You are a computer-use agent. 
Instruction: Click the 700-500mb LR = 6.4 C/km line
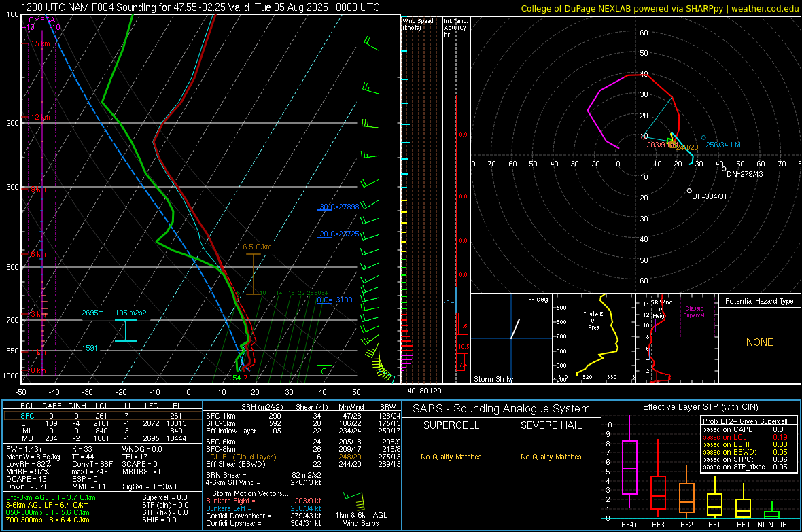(48, 520)
